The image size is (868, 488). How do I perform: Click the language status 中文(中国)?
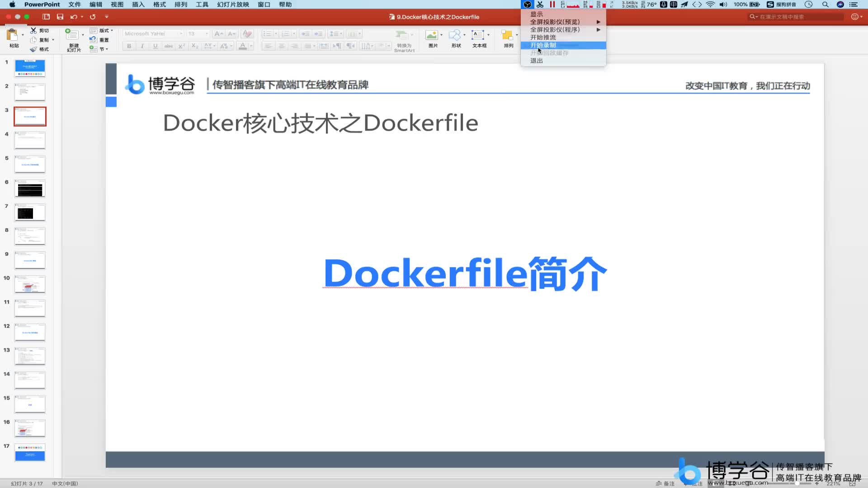click(65, 483)
